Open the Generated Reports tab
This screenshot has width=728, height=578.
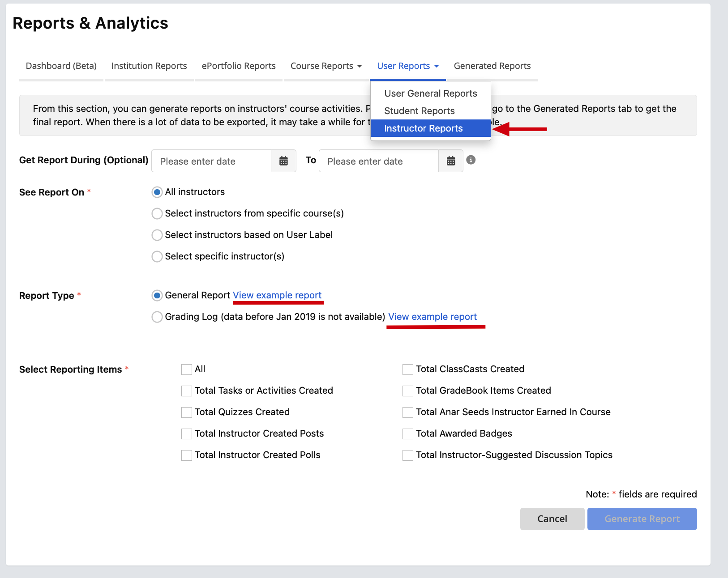click(492, 66)
